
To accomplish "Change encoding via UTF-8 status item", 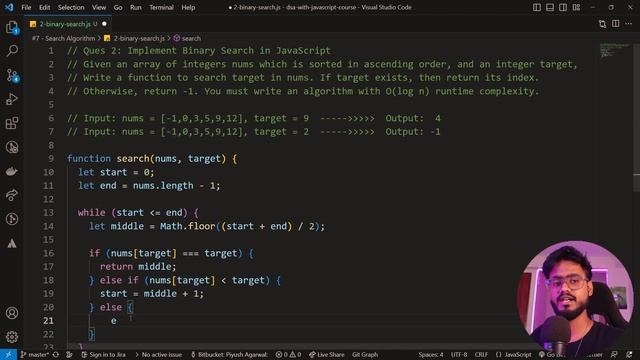I will tap(459, 355).
